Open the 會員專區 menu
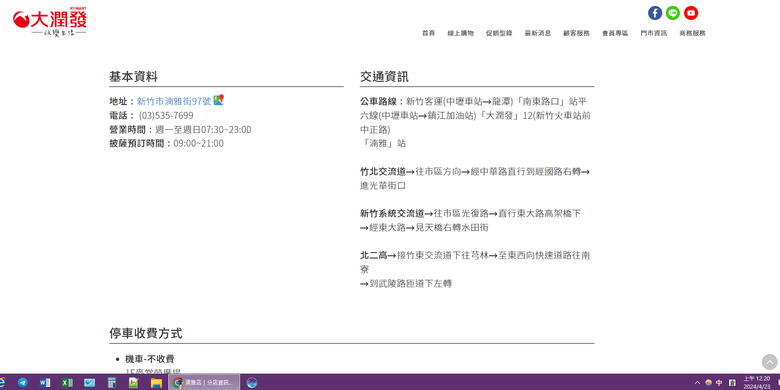 pos(615,33)
